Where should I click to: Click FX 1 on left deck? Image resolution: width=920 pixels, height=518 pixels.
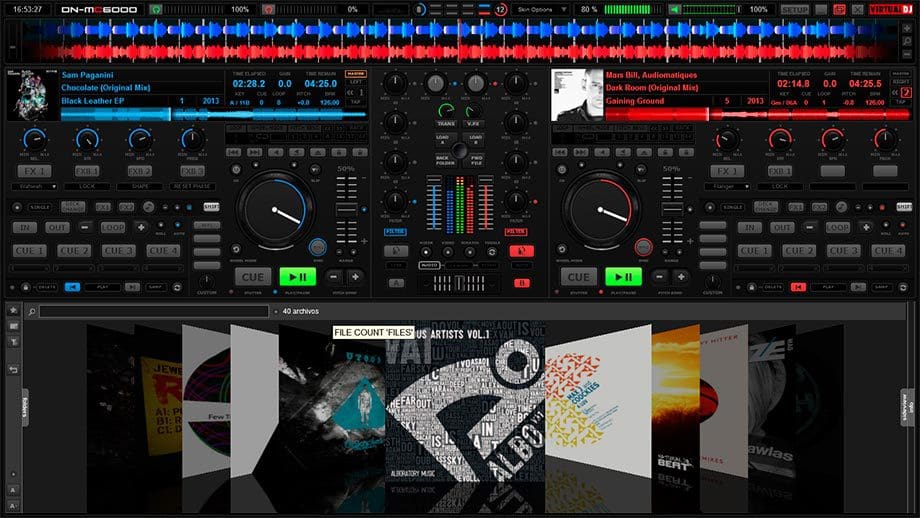point(34,171)
